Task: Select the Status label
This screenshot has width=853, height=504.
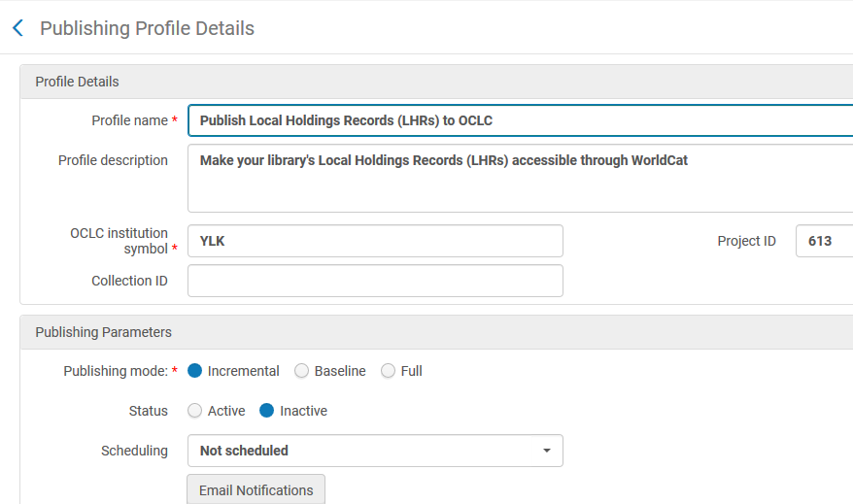Action: pyautogui.click(x=149, y=411)
